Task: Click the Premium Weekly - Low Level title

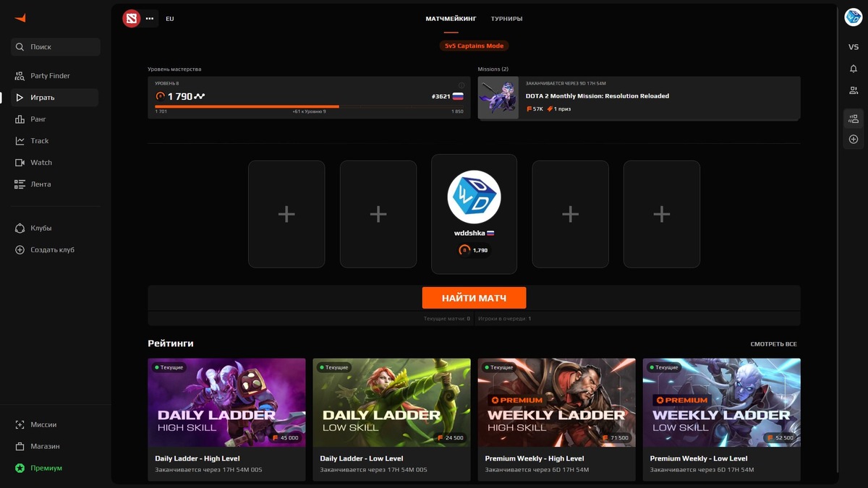Action: [x=699, y=458]
